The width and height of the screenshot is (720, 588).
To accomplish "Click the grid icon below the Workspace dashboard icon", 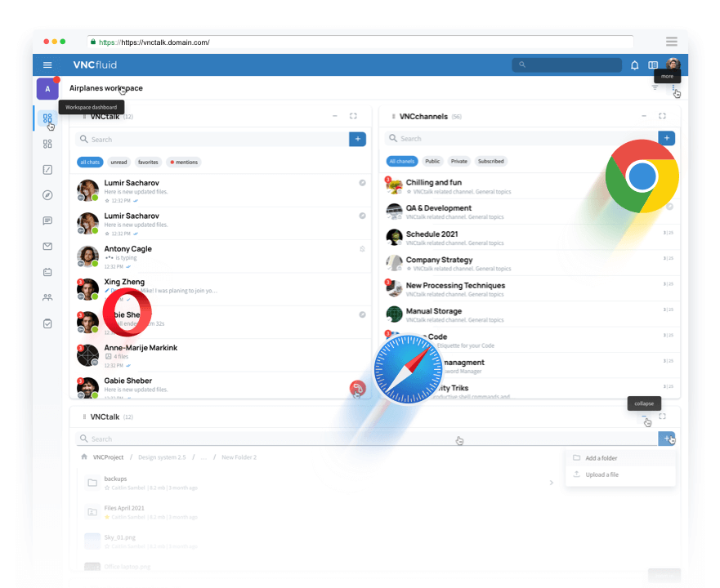I will [47, 144].
